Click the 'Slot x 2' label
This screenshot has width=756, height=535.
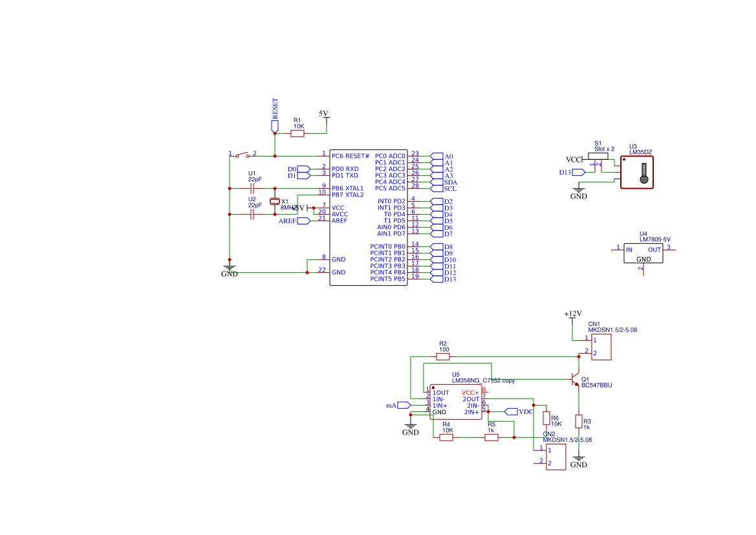(x=604, y=149)
